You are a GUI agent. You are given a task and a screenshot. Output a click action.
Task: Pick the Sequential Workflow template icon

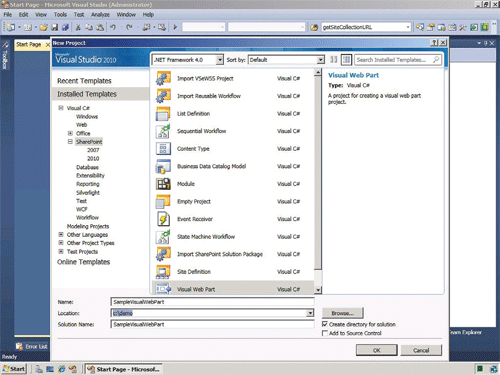pos(163,131)
